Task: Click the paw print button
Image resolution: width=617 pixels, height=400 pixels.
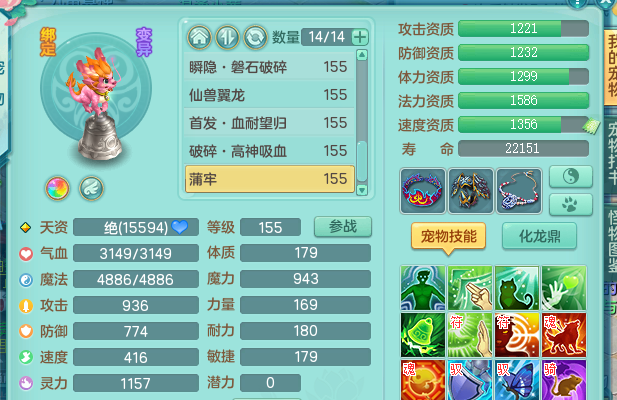Action: (571, 204)
